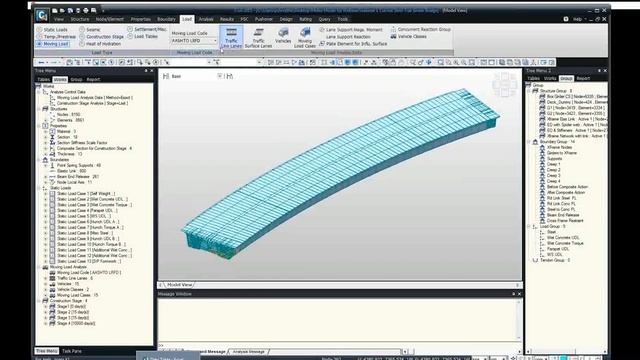The width and height of the screenshot is (640, 360).
Task: Switch to Task Pane tab
Action: point(72,351)
